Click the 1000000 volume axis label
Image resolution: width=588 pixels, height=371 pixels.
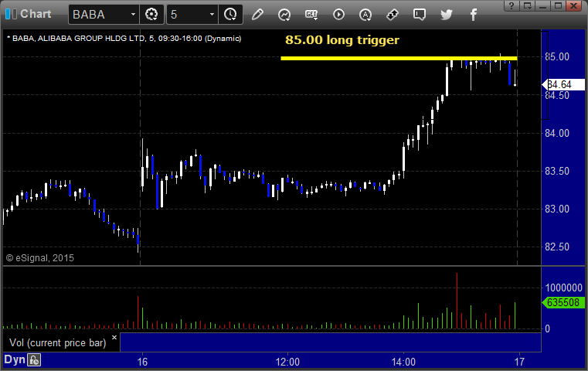[x=563, y=288]
